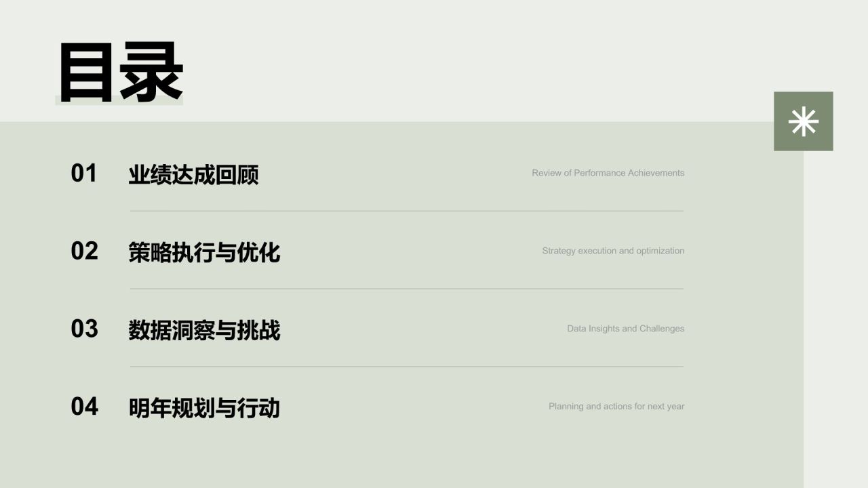Click the number 02 label
This screenshot has width=868, height=488.
(x=84, y=251)
